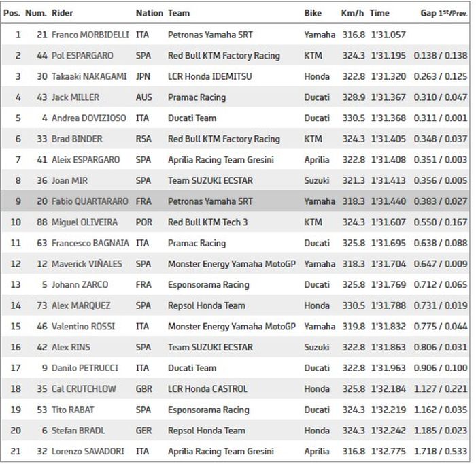Select rider Valentino ROSSI
Screen dimensions: 476x464
(83, 327)
